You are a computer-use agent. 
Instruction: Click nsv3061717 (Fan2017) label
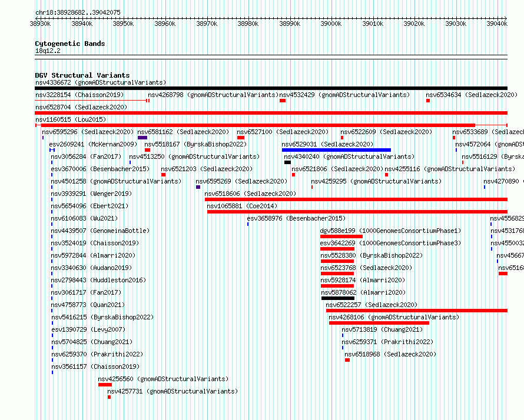click(x=86, y=292)
